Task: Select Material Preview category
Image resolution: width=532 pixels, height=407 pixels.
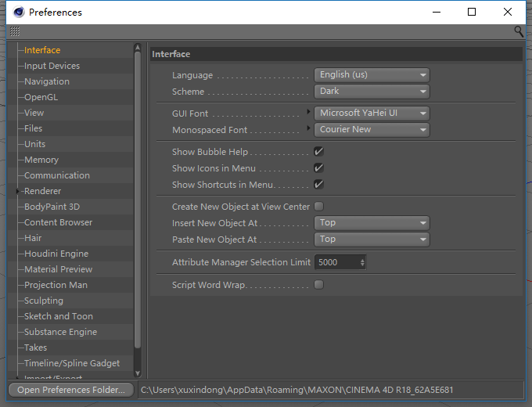Action: pyautogui.click(x=59, y=269)
